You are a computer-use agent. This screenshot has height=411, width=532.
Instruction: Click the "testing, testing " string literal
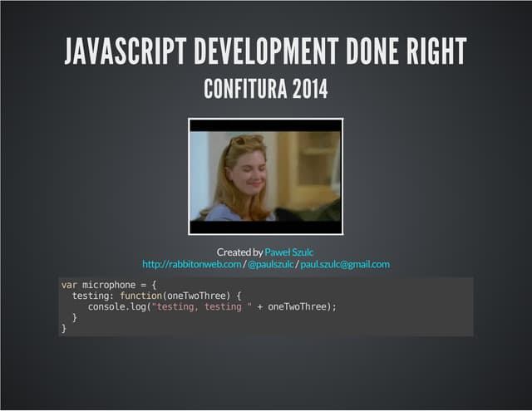click(199, 306)
